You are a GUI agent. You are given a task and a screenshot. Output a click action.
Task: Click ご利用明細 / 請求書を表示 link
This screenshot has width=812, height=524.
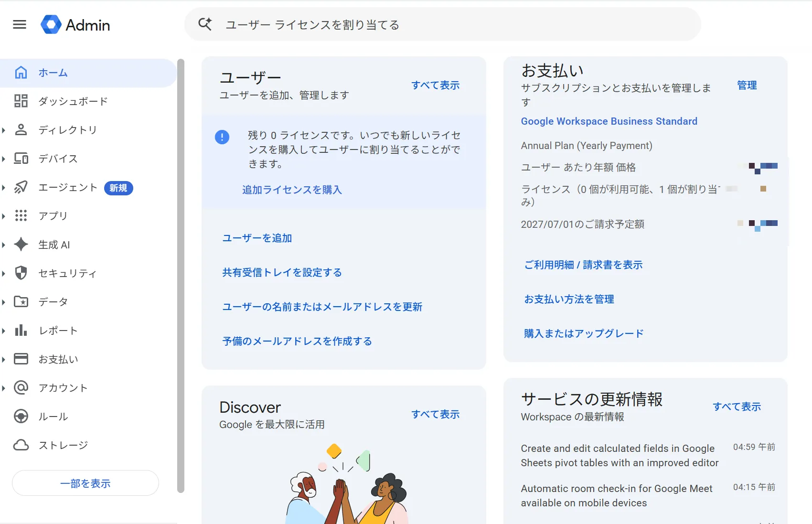(x=583, y=265)
